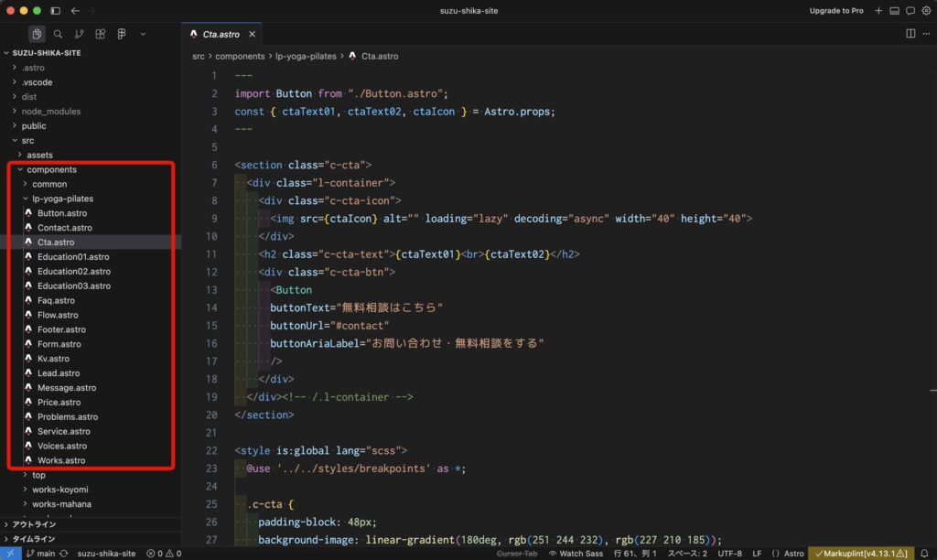Click スペース: 2 indentation setting

pos(687,554)
